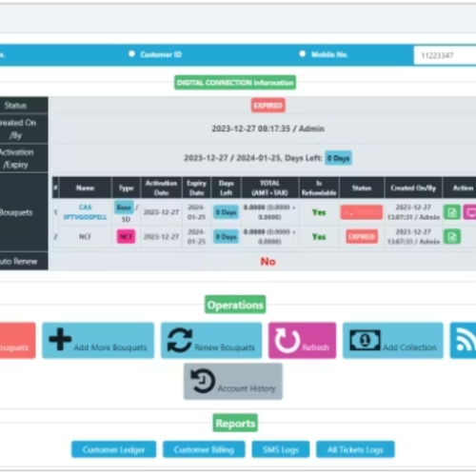Click the red No auto renew value

pos(268,262)
